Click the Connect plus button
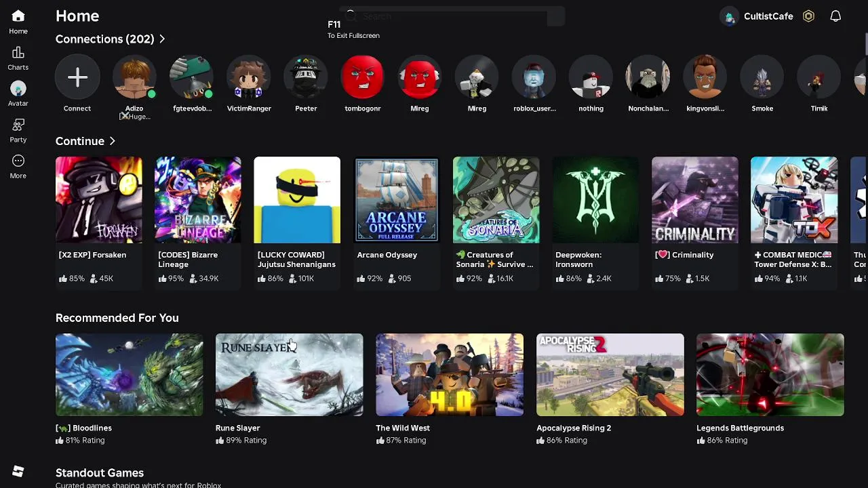Image resolution: width=868 pixels, height=488 pixels. coord(77,77)
